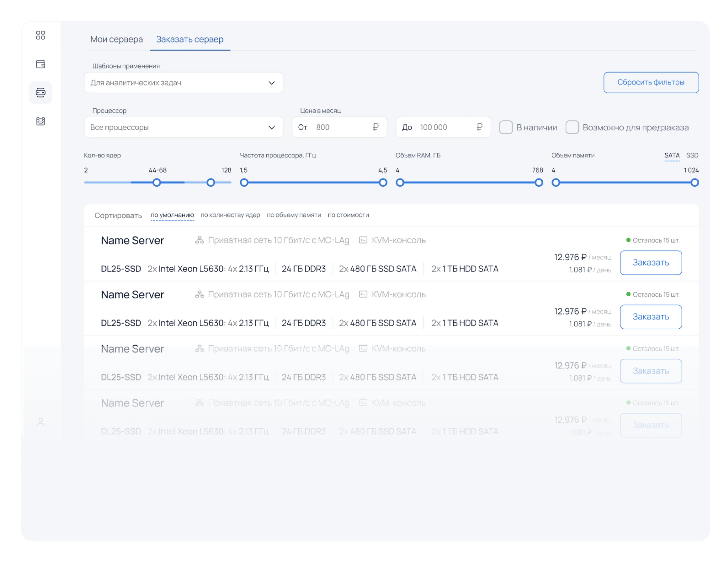Open the user profile icon in sidebar
The height and width of the screenshot is (562, 728).
40,422
